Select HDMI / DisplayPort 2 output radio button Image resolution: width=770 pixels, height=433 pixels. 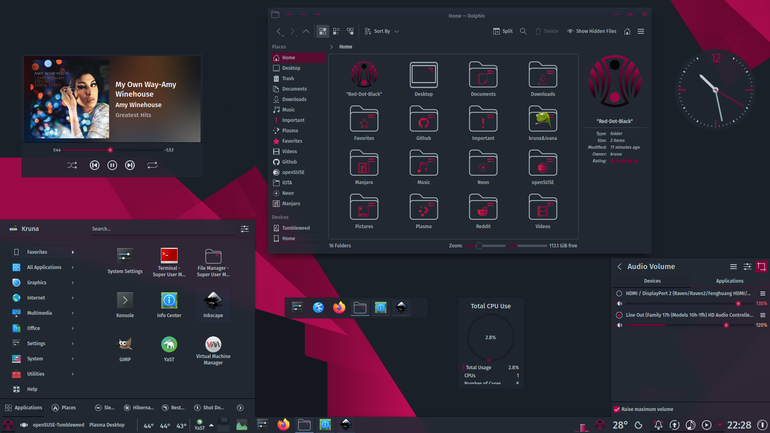click(x=619, y=294)
